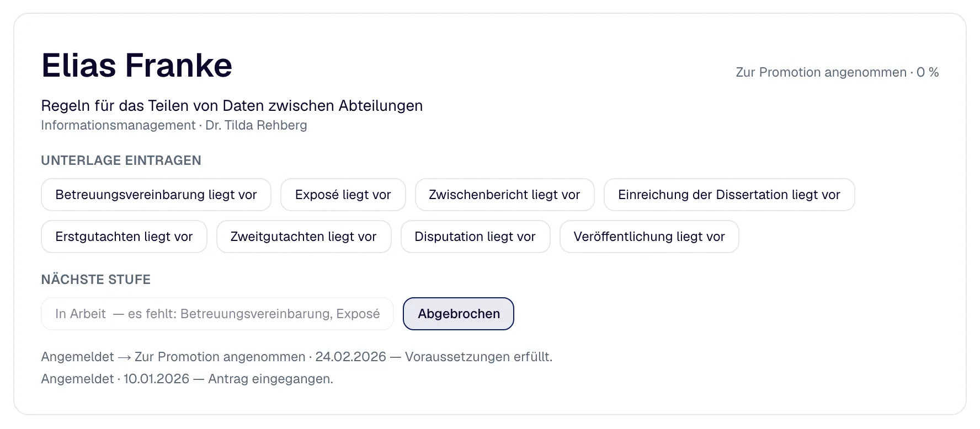Select the history entry dated 24.02.2026
The height and width of the screenshot is (429, 980).
coord(297,357)
